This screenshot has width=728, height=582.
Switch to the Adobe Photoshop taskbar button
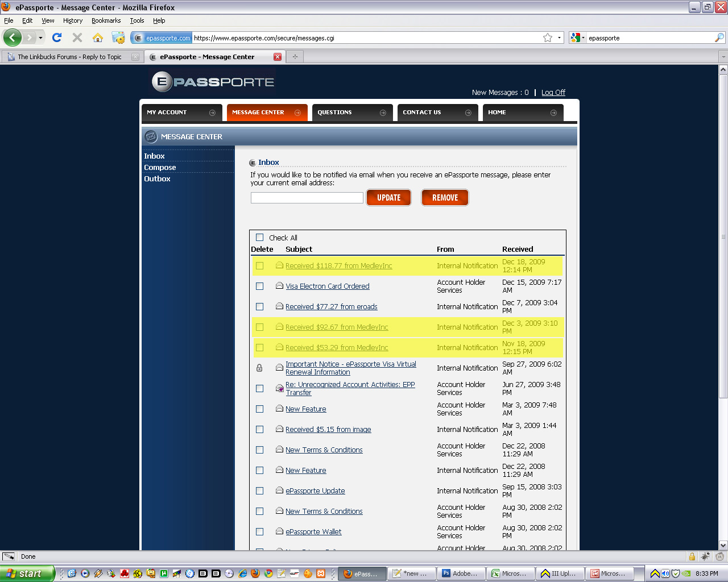[x=462, y=573]
